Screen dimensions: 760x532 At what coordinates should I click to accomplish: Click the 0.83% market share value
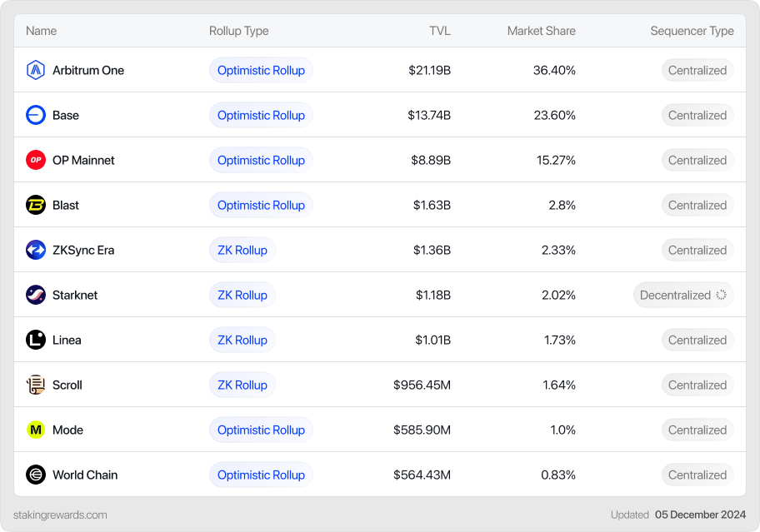pyautogui.click(x=558, y=475)
